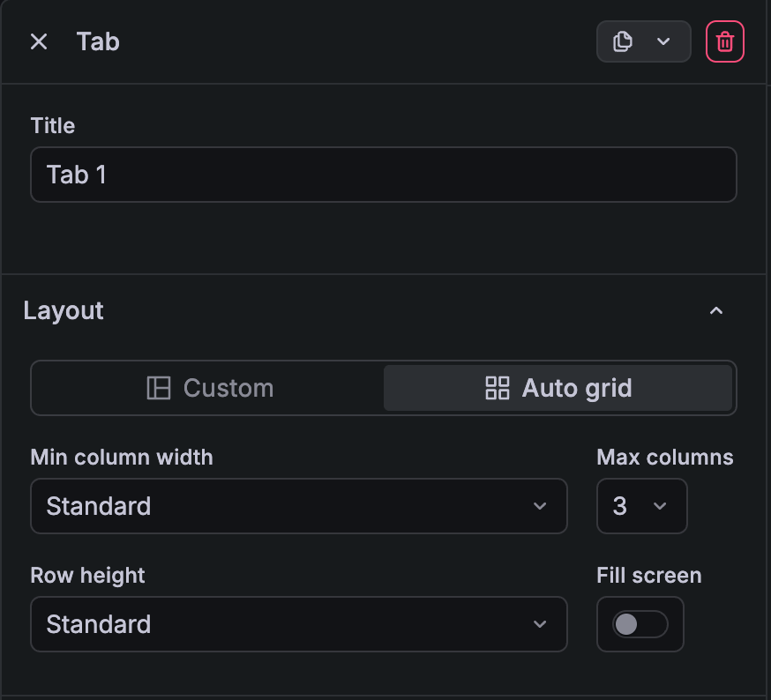
Task: Switch to Custom layout
Action: (x=209, y=388)
